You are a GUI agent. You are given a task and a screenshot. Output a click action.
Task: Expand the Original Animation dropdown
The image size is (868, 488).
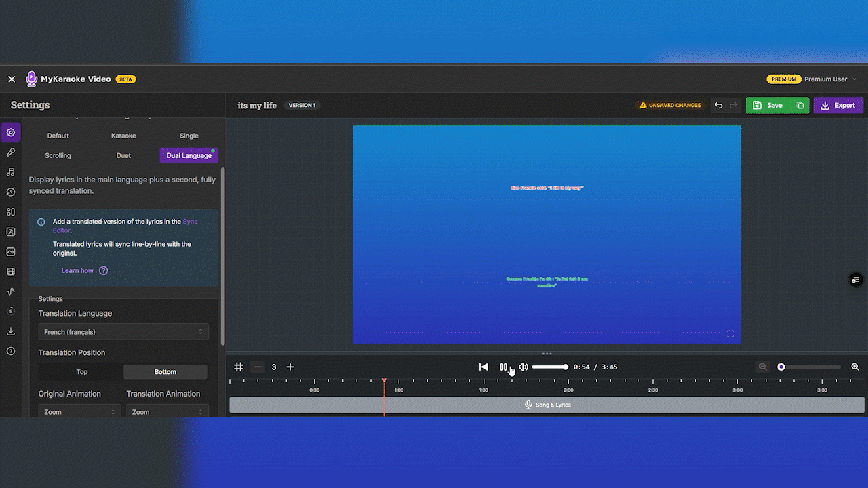click(79, 411)
